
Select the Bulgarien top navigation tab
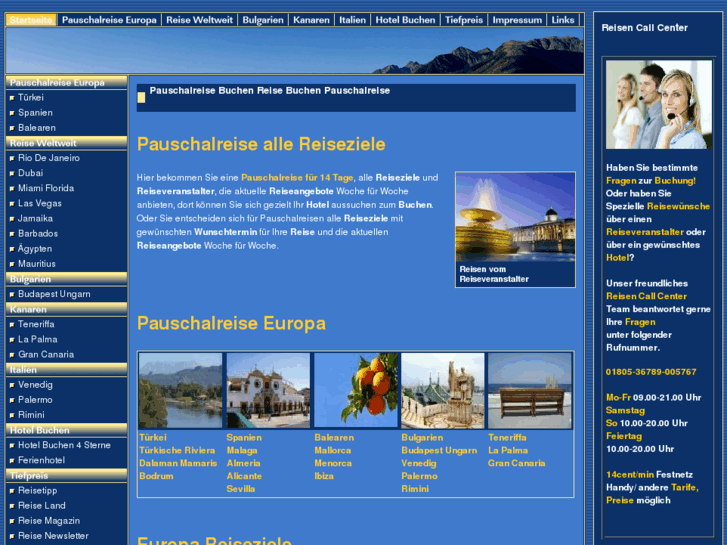263,20
